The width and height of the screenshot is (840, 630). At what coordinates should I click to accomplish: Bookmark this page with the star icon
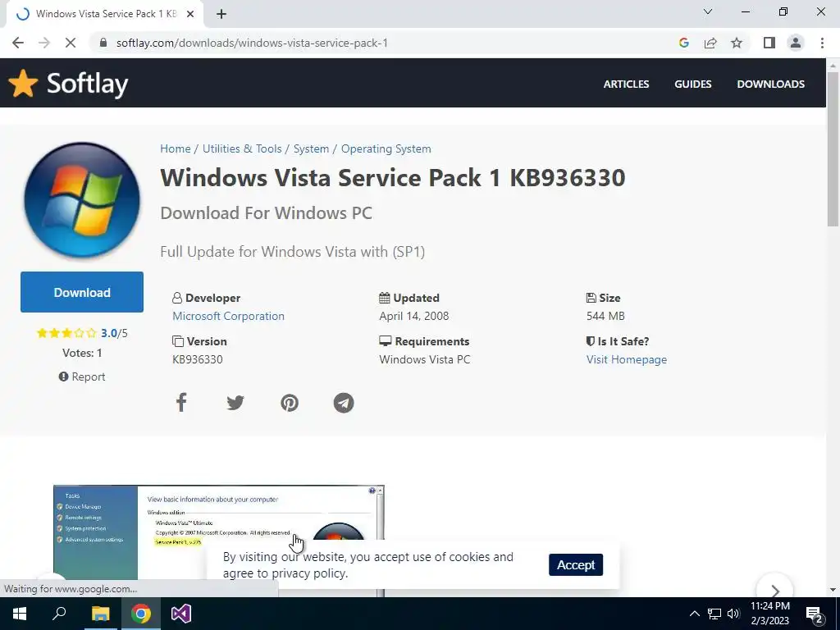(737, 43)
